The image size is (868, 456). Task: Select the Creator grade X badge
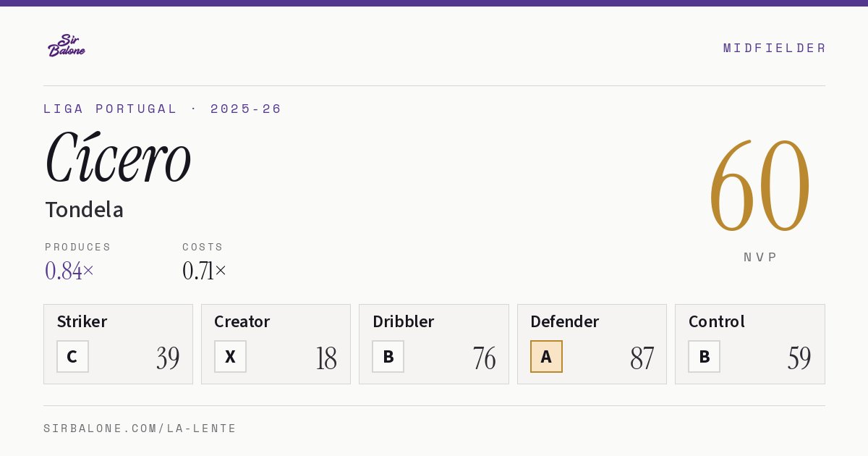pos(230,356)
